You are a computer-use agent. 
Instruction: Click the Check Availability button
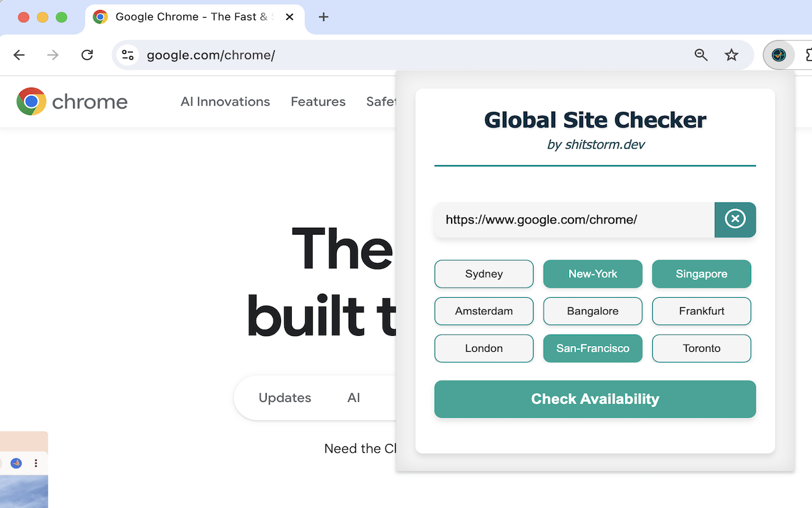point(595,399)
